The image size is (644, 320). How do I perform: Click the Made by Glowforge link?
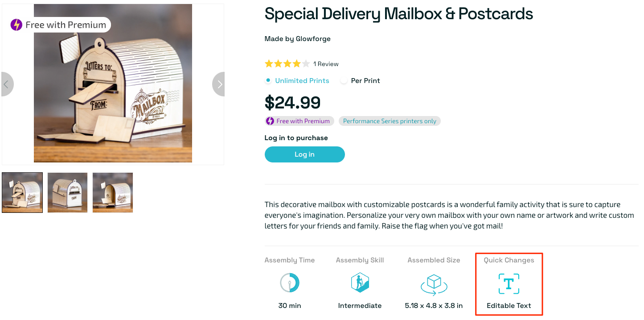point(297,39)
